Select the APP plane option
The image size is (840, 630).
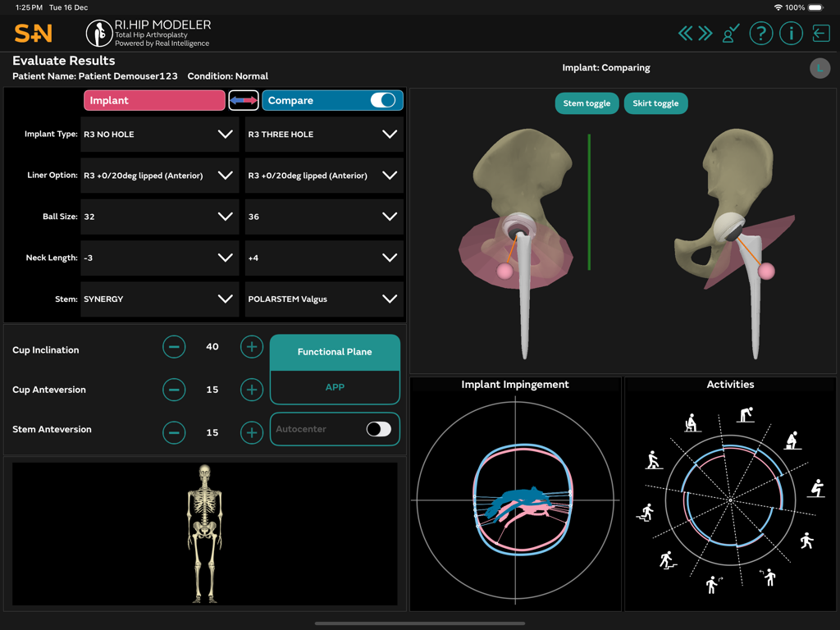(335, 387)
